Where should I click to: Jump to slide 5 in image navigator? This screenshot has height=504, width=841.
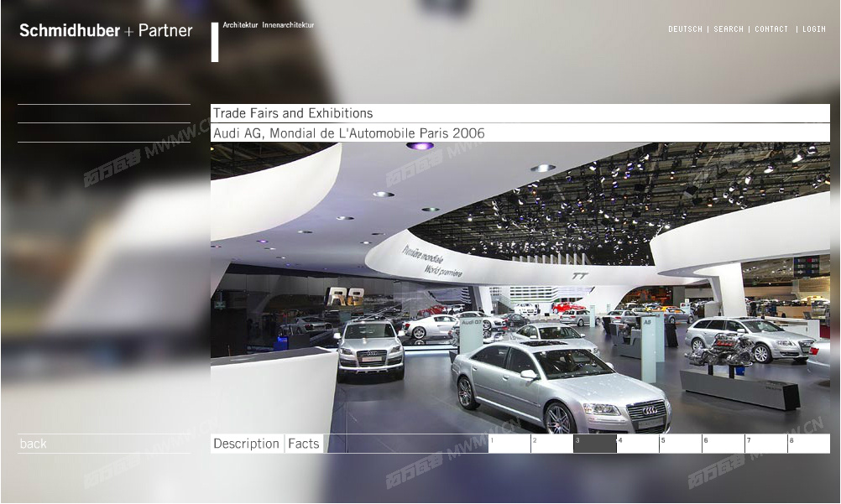click(x=681, y=444)
